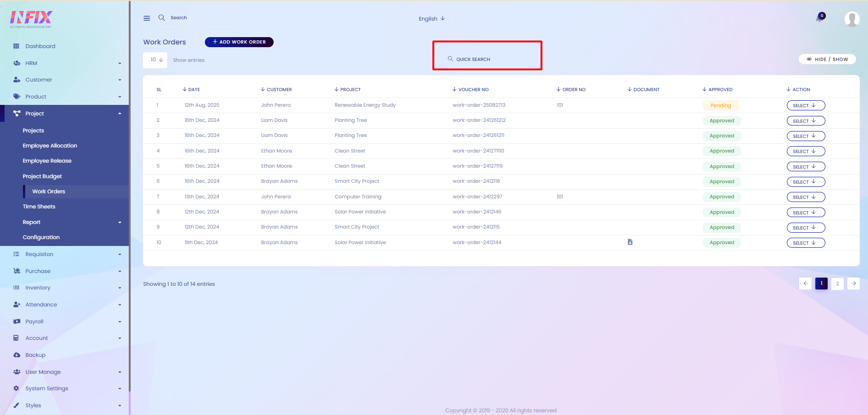Screen dimensions: 868x415
Task: Sort by Project column
Action: (x=347, y=89)
